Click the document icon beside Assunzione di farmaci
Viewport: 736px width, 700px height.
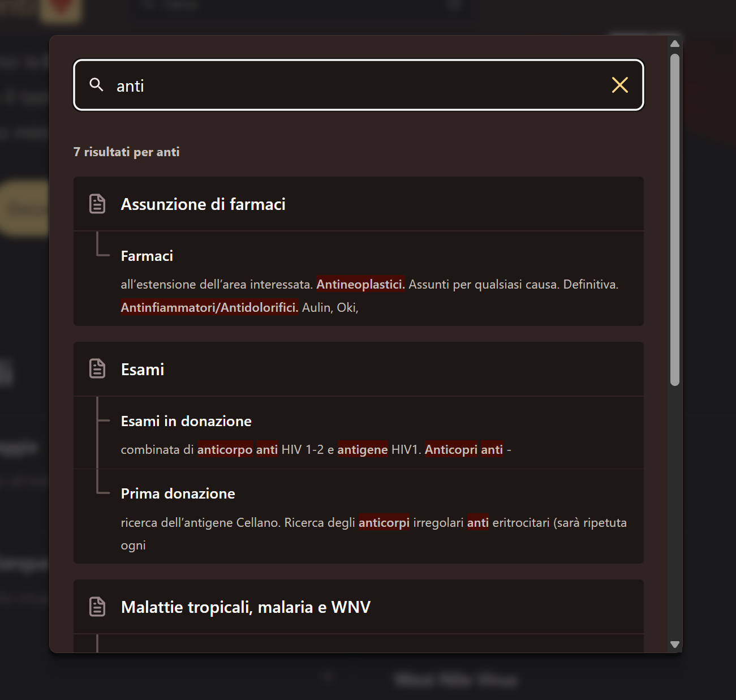pyautogui.click(x=97, y=204)
